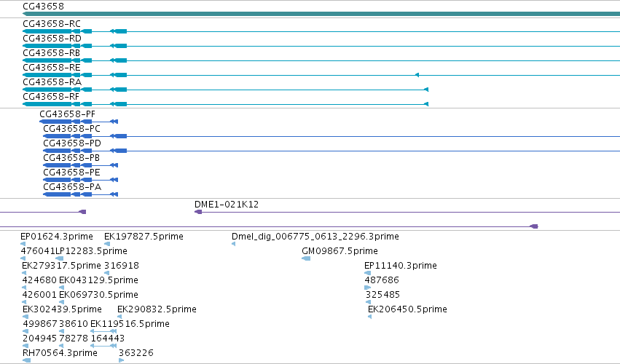Image resolution: width=620 pixels, height=364 pixels.
Task: Click EST label EK043129.5prime
Action: point(98,280)
